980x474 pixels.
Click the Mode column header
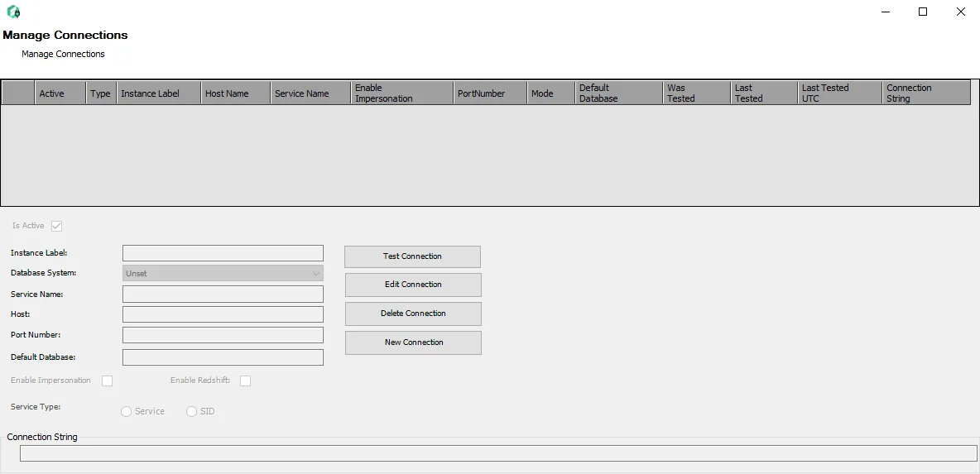pyautogui.click(x=550, y=93)
